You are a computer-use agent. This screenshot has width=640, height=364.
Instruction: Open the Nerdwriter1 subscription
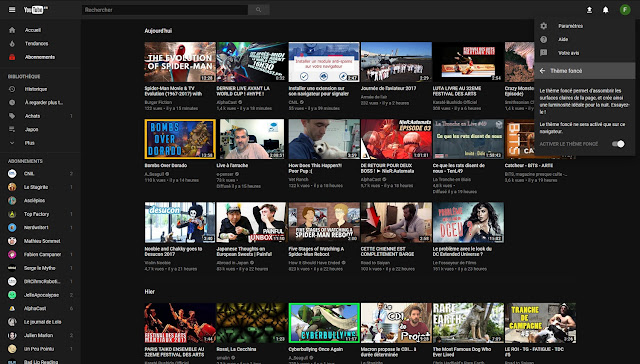point(36,227)
